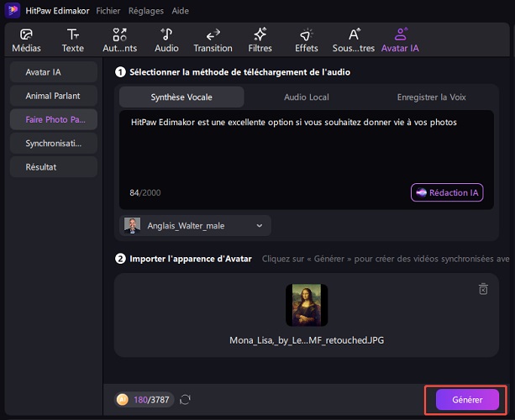Open the Filtres tool
Screen dimensions: 515x420
click(260, 40)
